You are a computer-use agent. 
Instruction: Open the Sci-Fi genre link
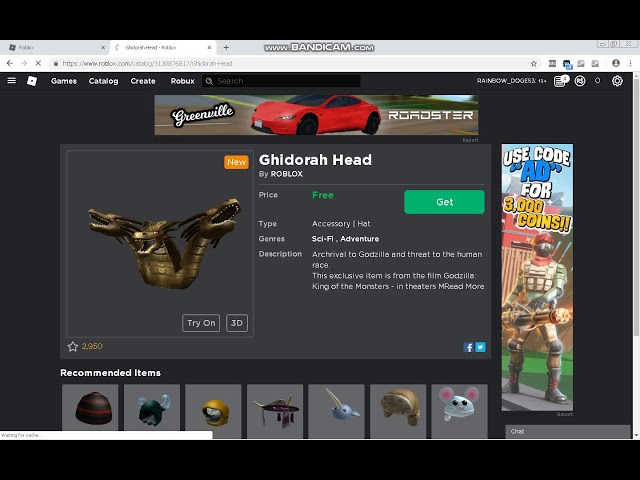[322, 239]
